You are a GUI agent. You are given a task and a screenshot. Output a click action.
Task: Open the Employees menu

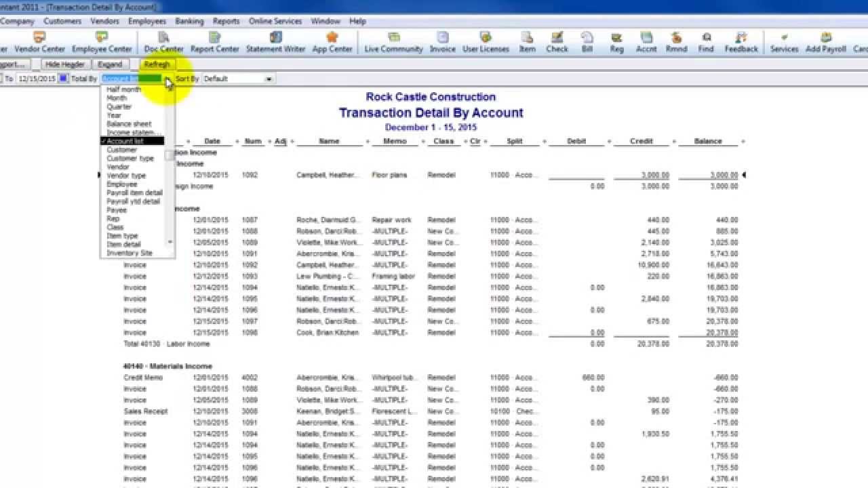point(147,21)
